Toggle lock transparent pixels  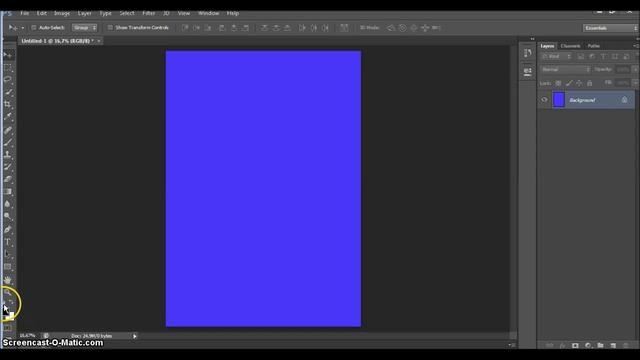click(x=558, y=83)
